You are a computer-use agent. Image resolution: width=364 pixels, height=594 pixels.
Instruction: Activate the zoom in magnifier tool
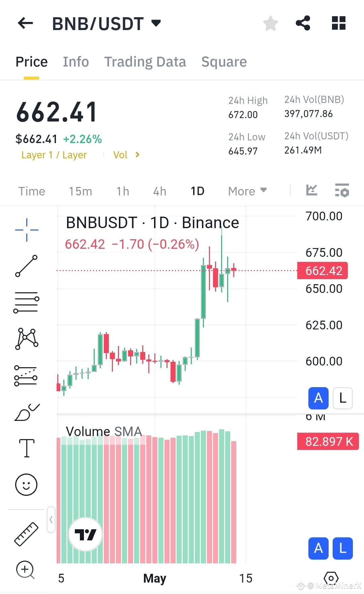point(26,570)
